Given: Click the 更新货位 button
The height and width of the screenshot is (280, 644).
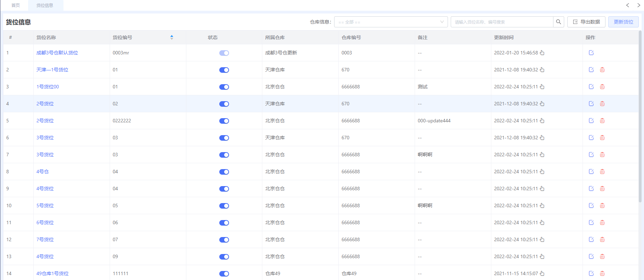Looking at the screenshot, I should [624, 22].
